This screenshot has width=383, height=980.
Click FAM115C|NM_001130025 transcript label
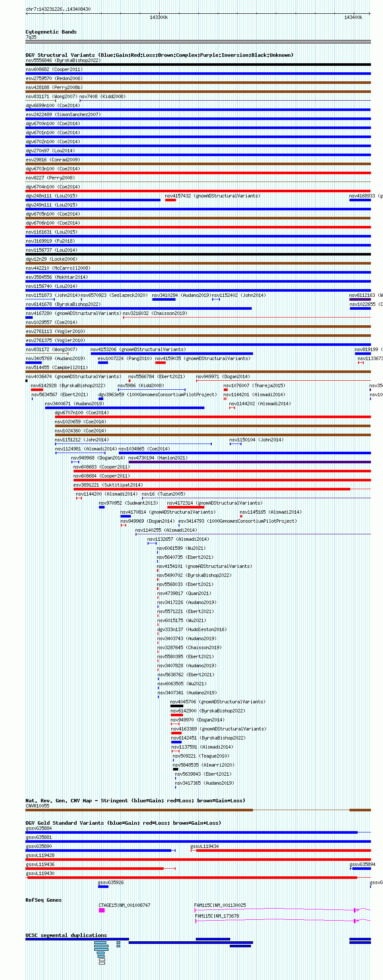220,905
